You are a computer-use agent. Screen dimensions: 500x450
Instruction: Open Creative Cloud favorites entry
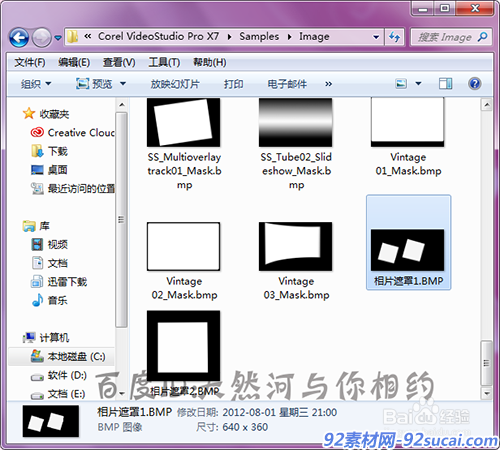[x=73, y=133]
